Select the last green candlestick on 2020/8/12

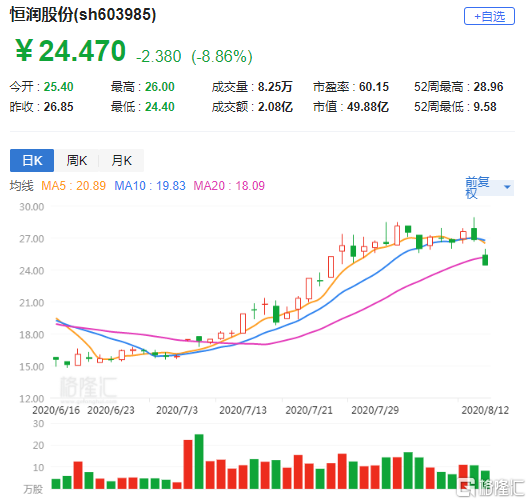point(485,260)
